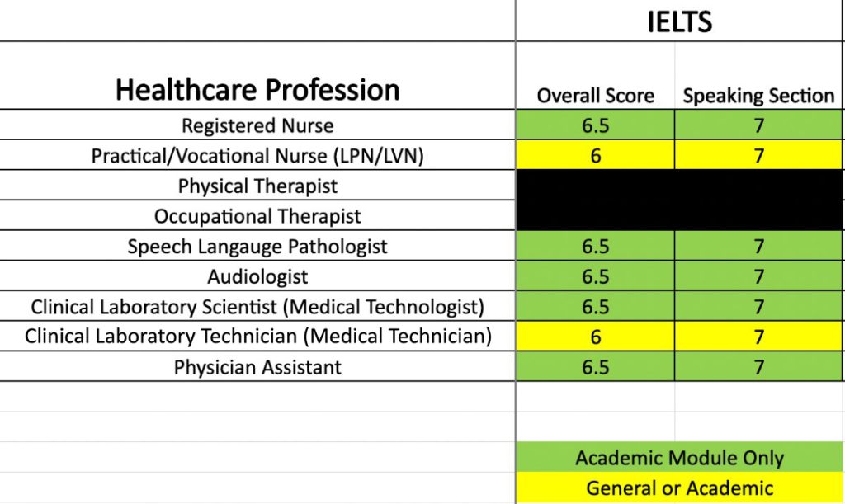
Task: Select the Healthcare Profession header cell
Action: click(x=257, y=89)
